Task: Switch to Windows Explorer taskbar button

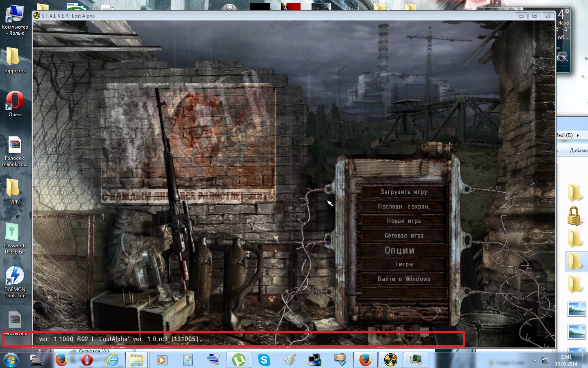Action: [137, 360]
